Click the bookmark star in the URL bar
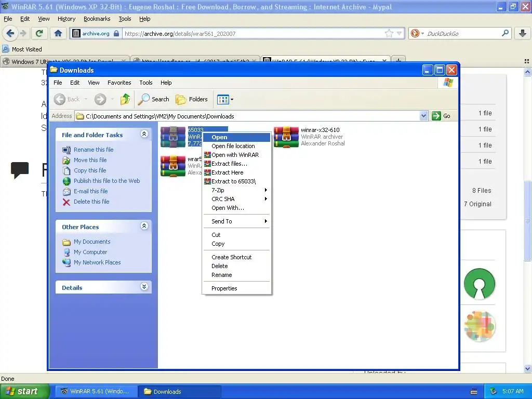The height and width of the screenshot is (399, 532). pos(389,33)
